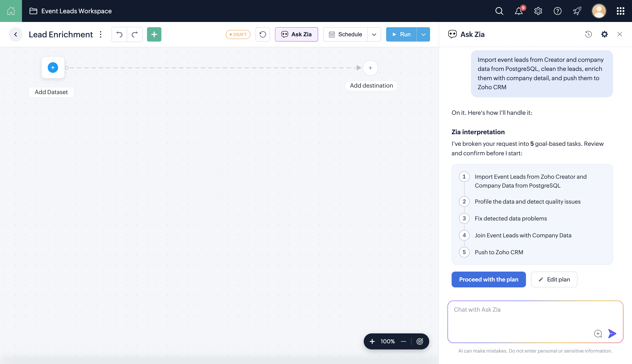Expand the Schedule dropdown arrow

(374, 34)
